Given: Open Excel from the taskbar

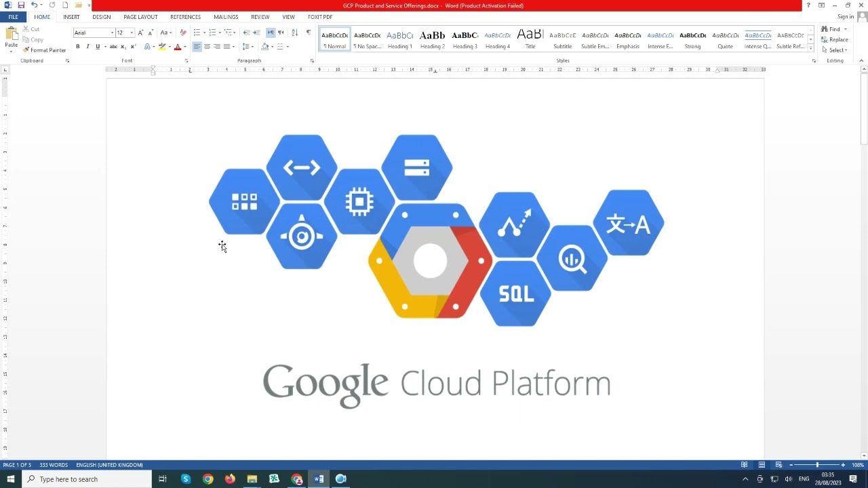Looking at the screenshot, I should [274, 479].
